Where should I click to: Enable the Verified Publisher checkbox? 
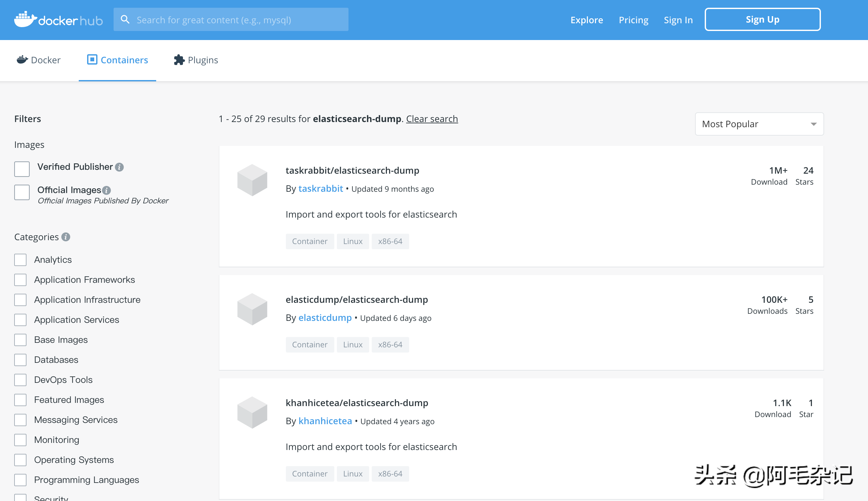point(22,169)
